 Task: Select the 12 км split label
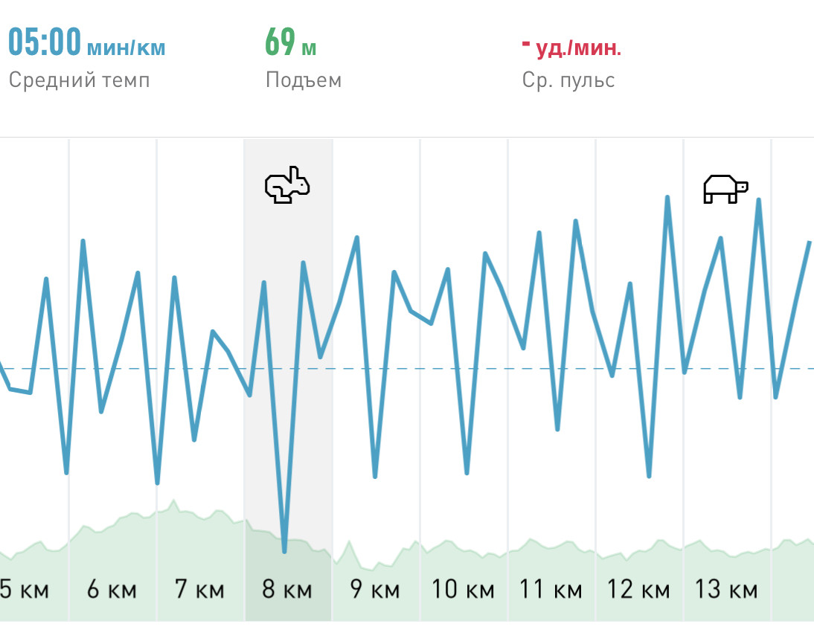point(638,590)
